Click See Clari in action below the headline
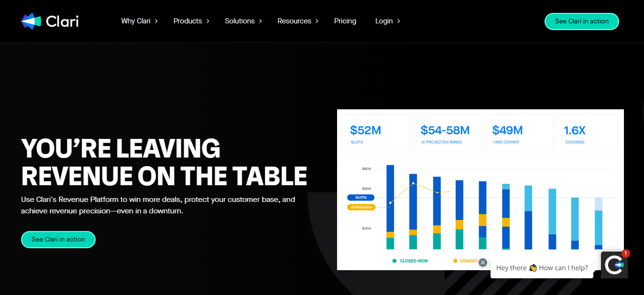Viewport: 644px width, 295px height. (58, 240)
